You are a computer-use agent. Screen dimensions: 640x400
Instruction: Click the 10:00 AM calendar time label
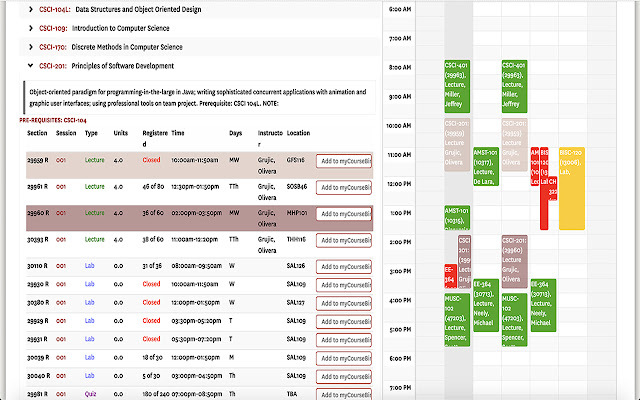[x=399, y=126]
